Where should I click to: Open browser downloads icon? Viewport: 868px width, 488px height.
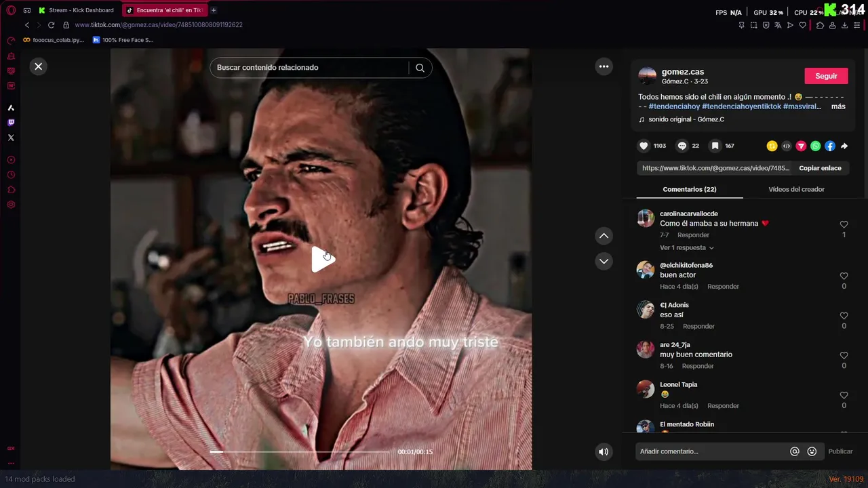coord(844,25)
